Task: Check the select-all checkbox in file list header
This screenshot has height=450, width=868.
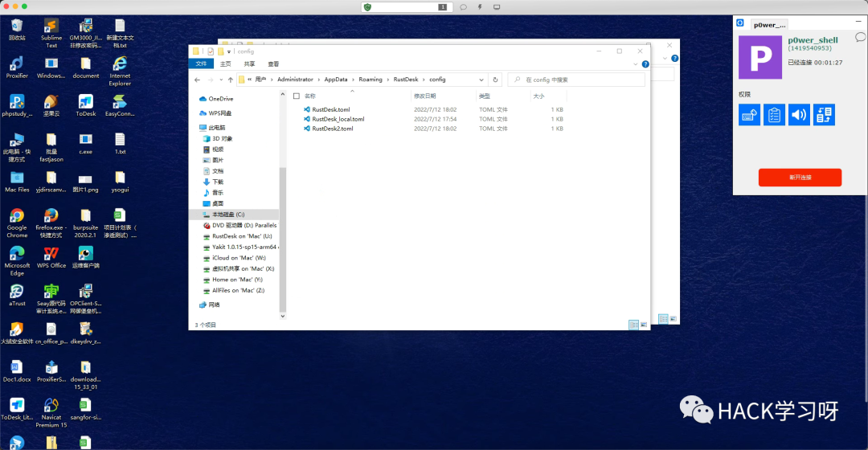Action: tap(297, 96)
